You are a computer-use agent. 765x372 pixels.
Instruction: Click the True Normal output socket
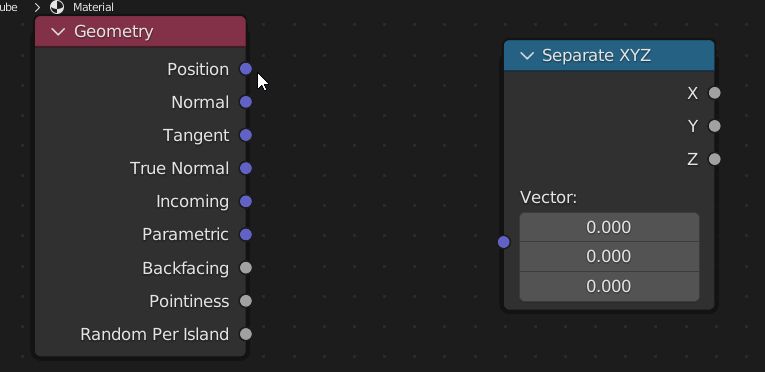click(246, 168)
